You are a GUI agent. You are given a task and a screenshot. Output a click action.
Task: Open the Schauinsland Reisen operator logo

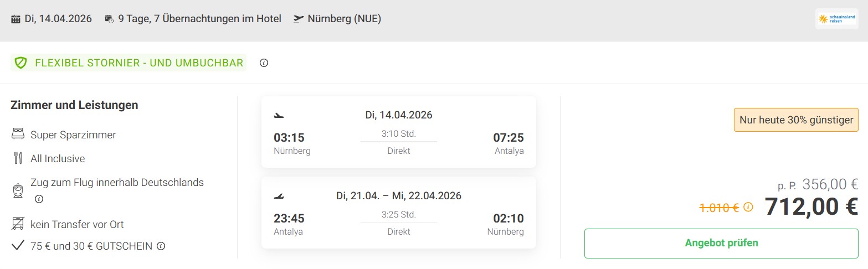click(836, 19)
